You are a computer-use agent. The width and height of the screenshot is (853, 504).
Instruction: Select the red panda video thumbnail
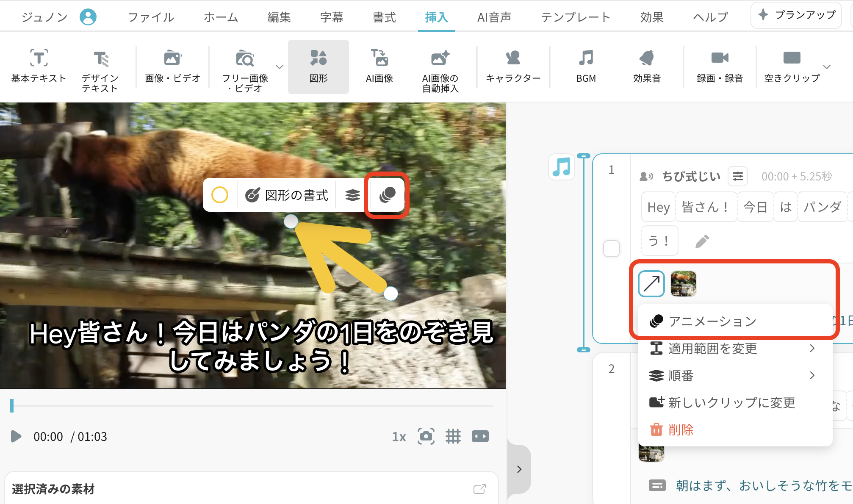click(x=684, y=284)
